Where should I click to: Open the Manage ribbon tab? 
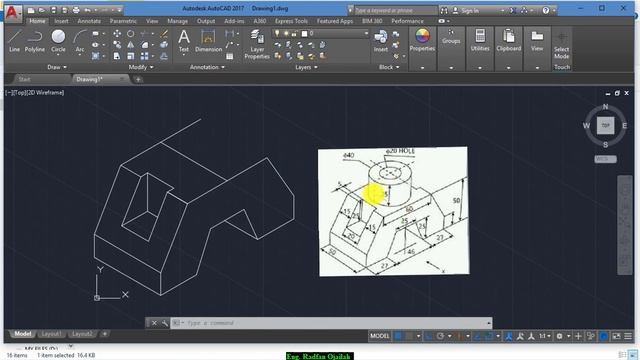click(178, 21)
